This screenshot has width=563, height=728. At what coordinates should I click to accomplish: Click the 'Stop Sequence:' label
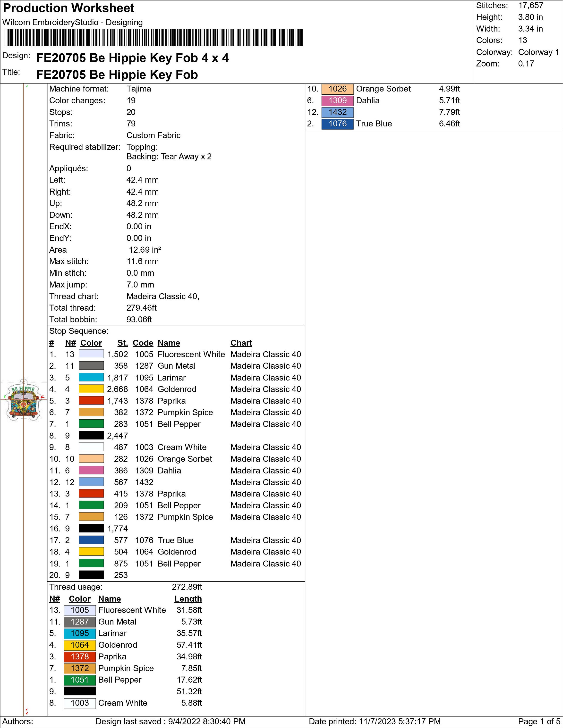click(x=79, y=331)
